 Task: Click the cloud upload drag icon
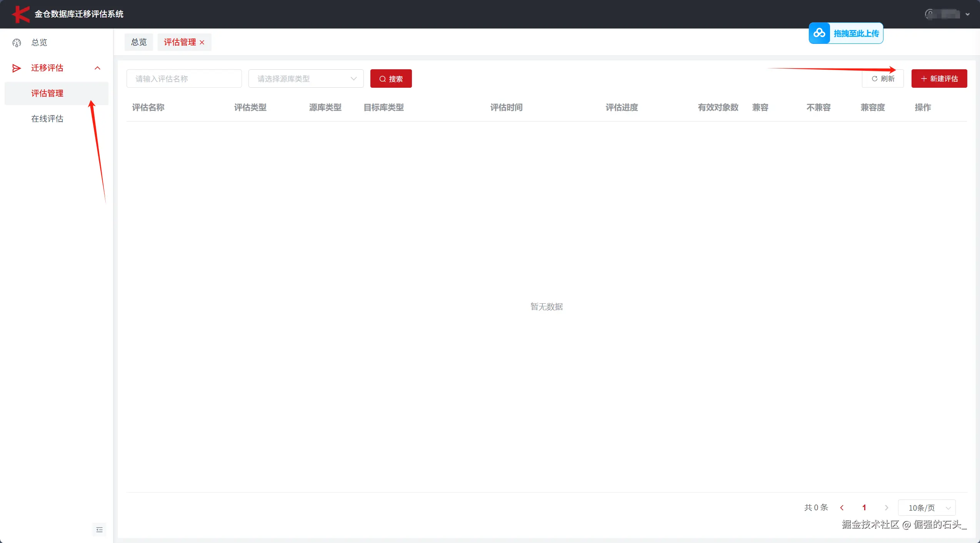[819, 33]
